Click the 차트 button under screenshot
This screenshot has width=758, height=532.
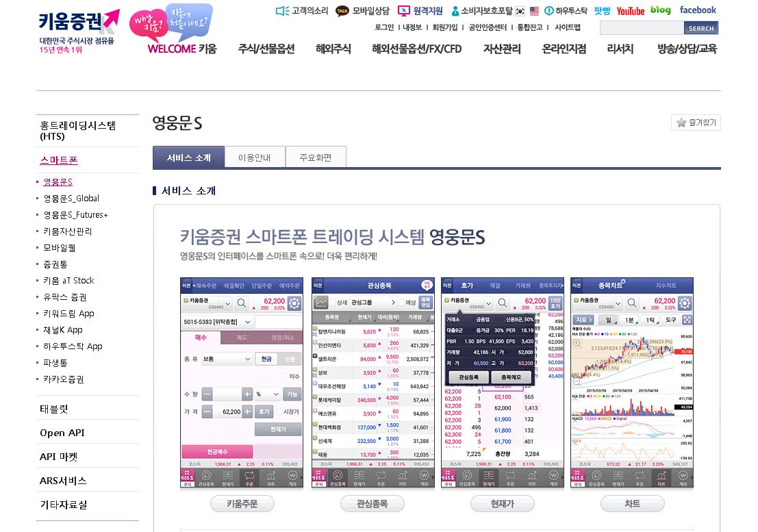632,503
